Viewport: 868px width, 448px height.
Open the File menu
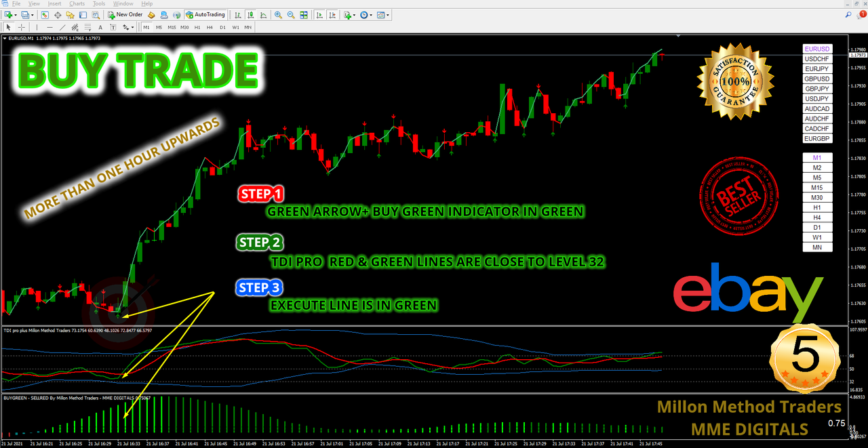pyautogui.click(x=16, y=4)
